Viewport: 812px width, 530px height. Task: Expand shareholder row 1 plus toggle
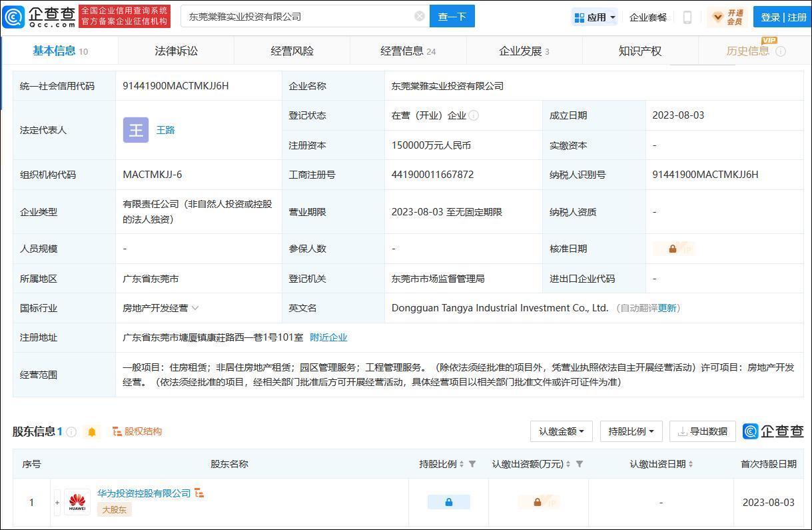coord(57,502)
